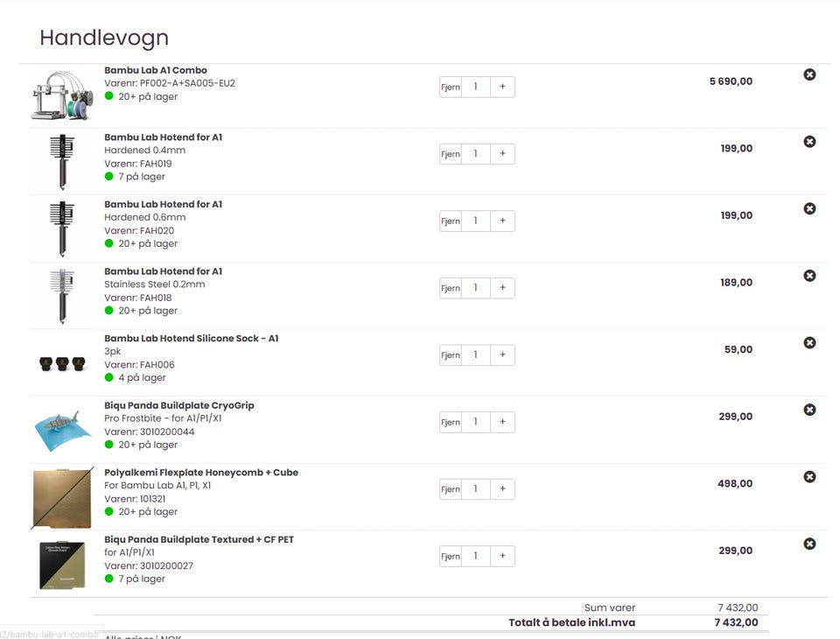
Task: Open Bambu Lab Hotend for A1 FAH019 title link
Action: (x=163, y=137)
